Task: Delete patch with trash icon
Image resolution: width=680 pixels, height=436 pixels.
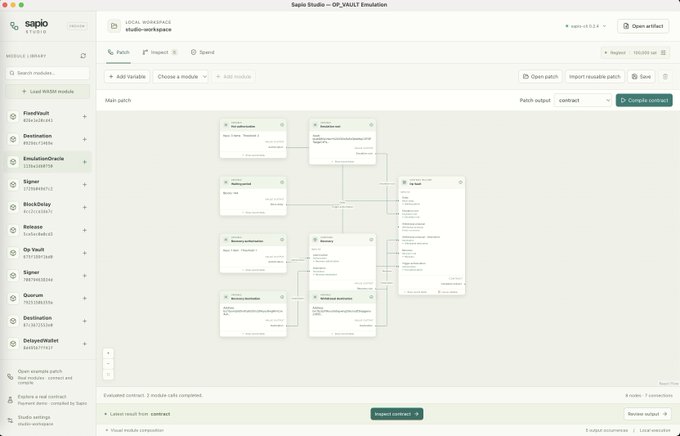Action: (x=665, y=77)
